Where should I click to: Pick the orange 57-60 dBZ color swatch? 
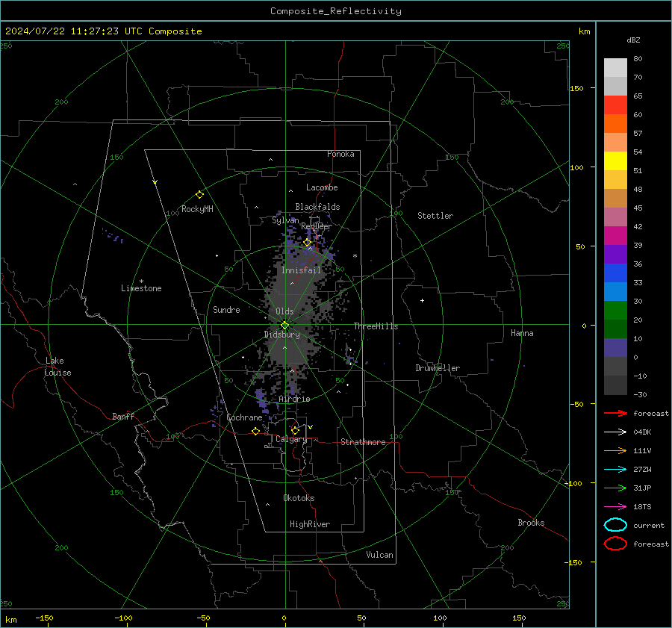(x=615, y=123)
